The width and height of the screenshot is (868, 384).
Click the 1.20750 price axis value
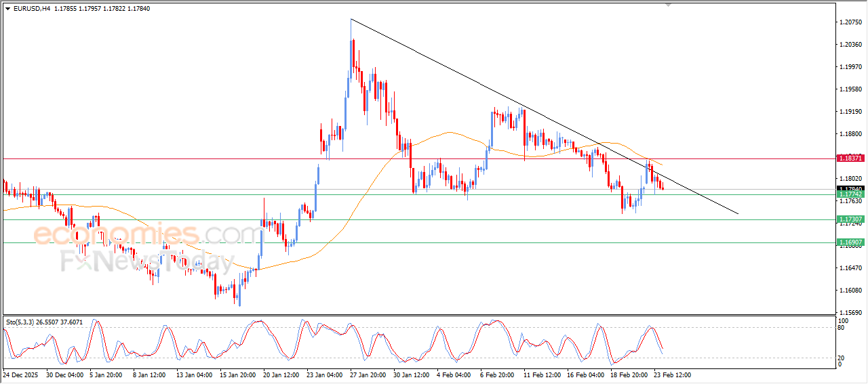point(850,22)
